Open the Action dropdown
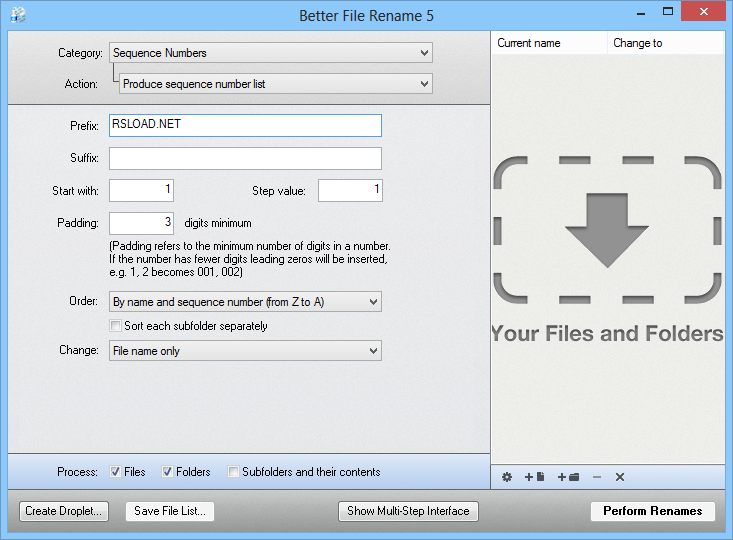 (x=276, y=84)
